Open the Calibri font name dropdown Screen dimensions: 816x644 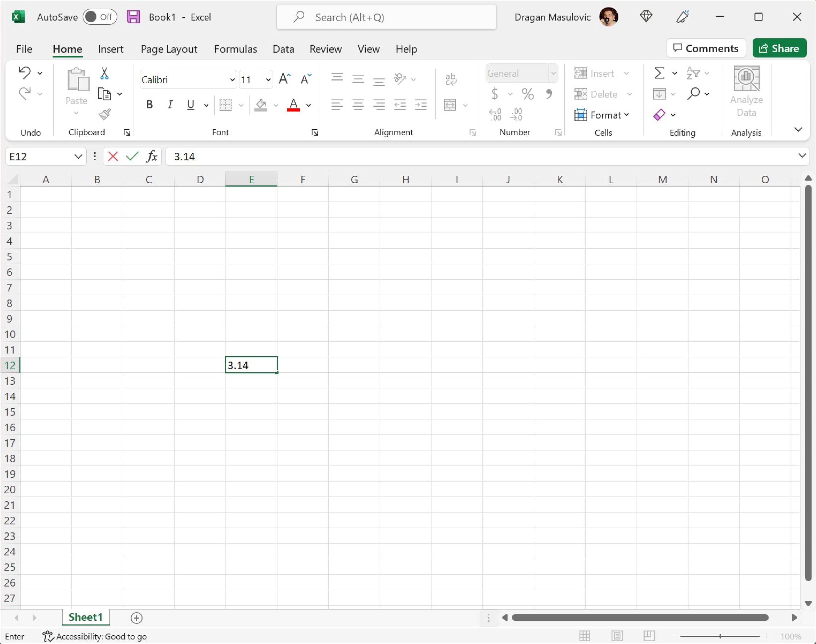[x=232, y=80]
